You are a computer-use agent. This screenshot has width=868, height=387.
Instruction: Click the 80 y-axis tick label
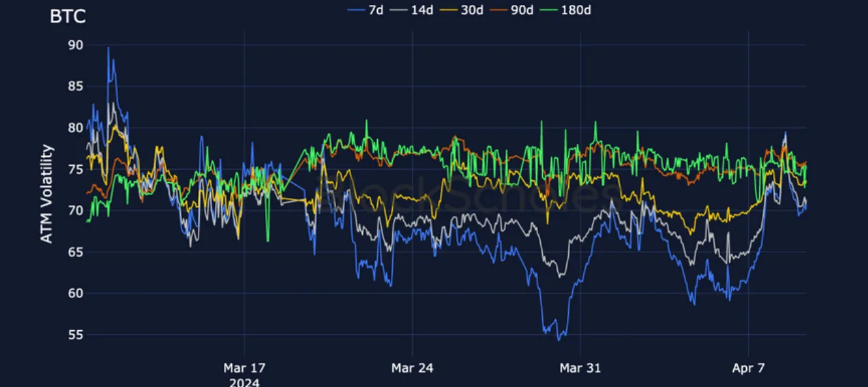(75, 128)
